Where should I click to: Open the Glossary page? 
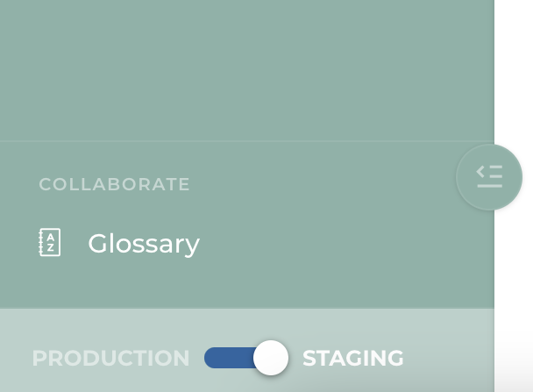143,243
